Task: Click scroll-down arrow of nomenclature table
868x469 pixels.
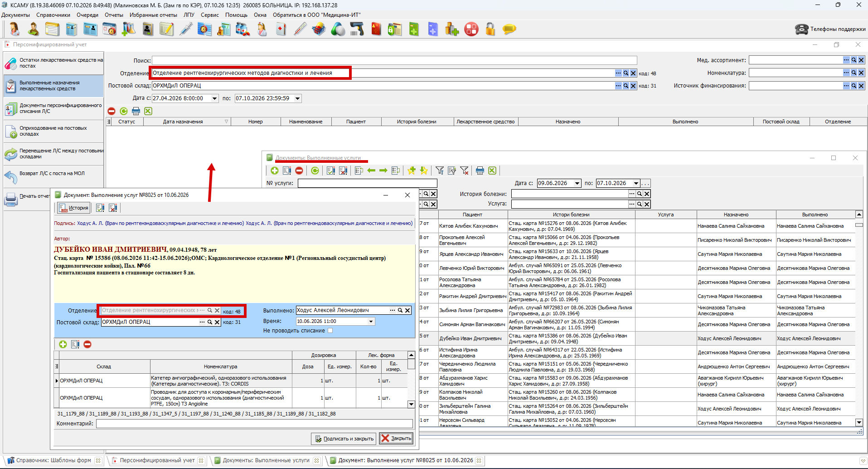Action: [x=411, y=404]
